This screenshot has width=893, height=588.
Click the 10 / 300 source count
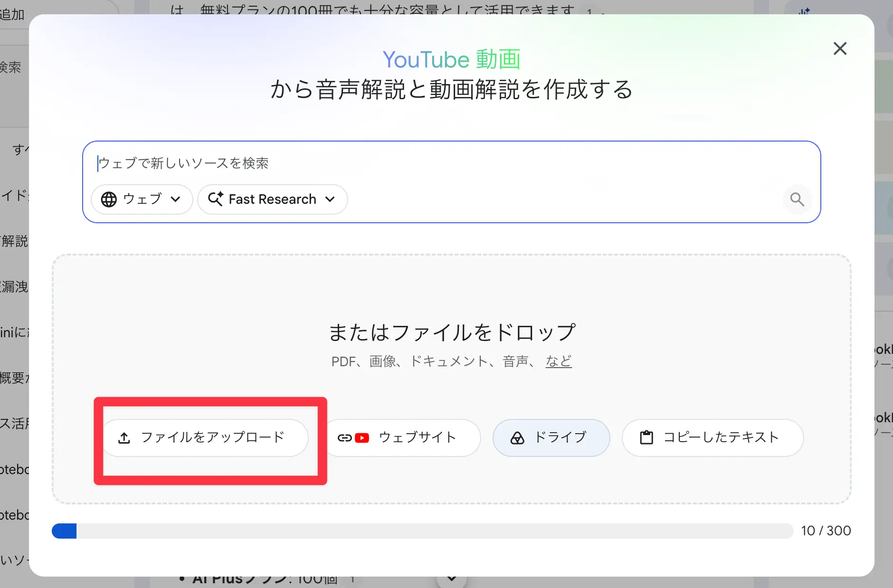tap(826, 531)
